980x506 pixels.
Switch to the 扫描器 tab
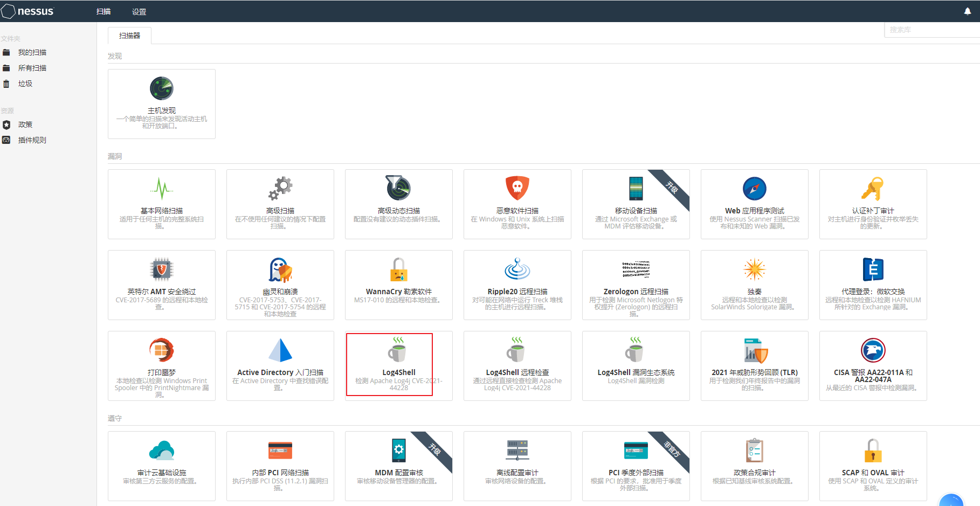tap(129, 36)
